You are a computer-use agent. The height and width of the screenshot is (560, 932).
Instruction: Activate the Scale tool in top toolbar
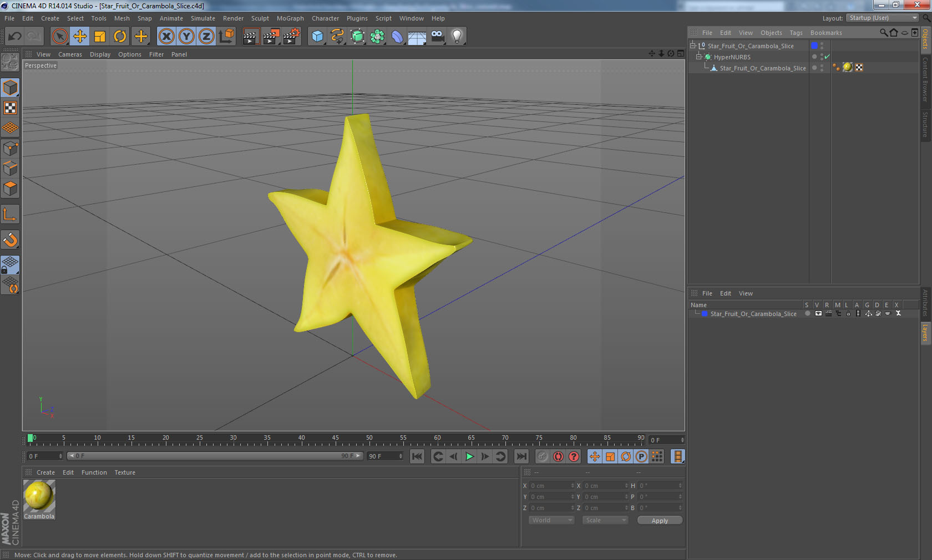click(100, 37)
